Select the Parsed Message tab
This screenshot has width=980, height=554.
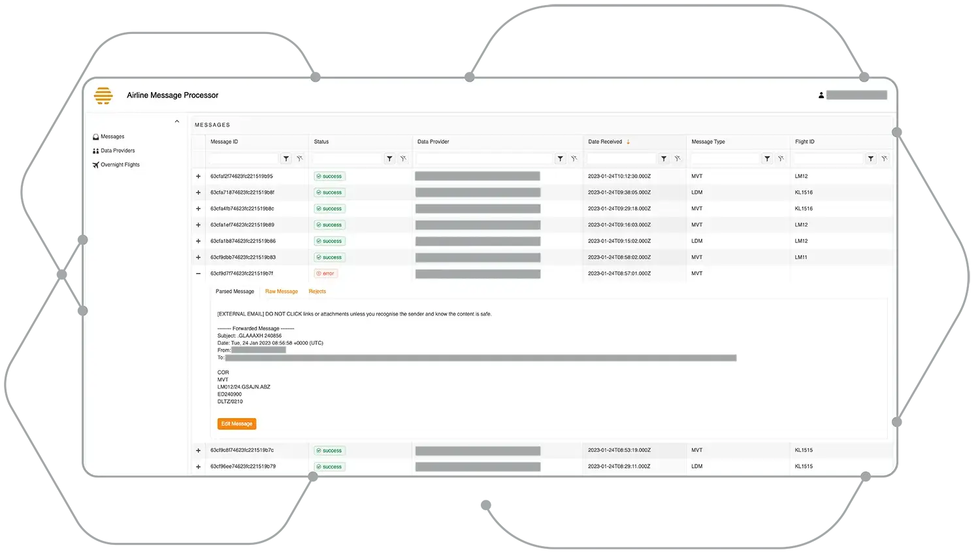[x=235, y=291]
